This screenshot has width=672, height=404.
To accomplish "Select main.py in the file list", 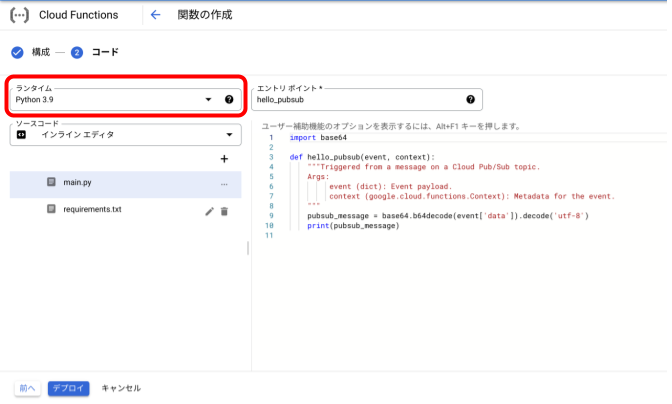I will tap(126, 185).
